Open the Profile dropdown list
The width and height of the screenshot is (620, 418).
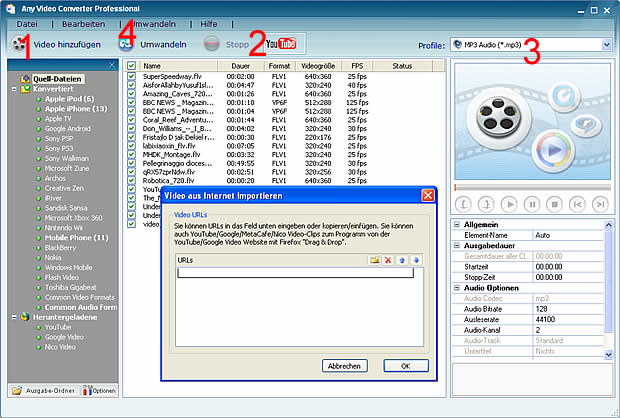pos(607,45)
